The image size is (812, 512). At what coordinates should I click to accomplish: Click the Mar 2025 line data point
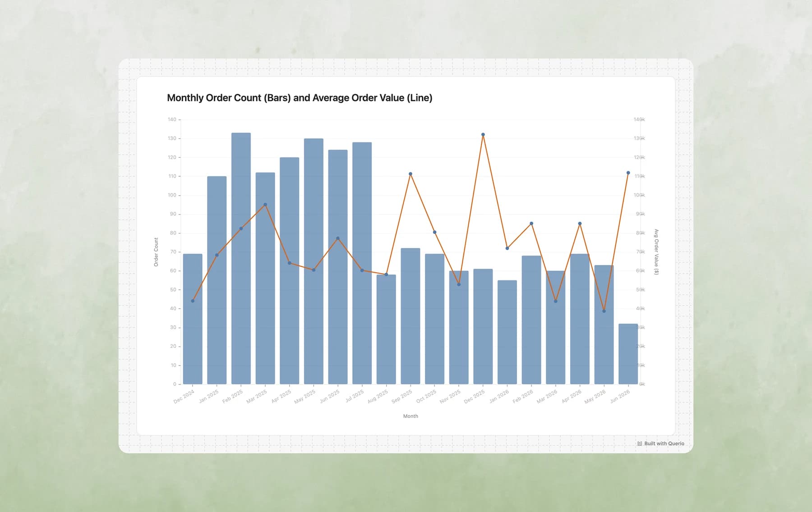click(265, 205)
